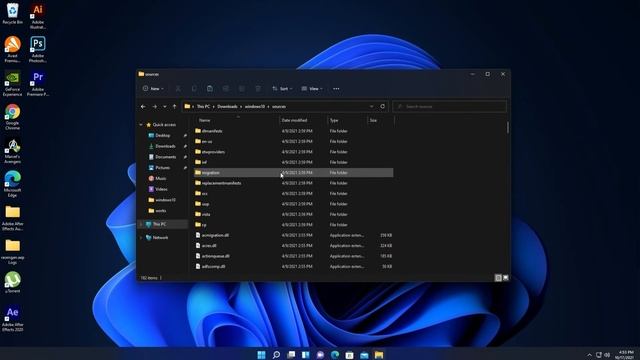Select the acmigration.dll file row
640x360 pixels.
(x=293, y=235)
